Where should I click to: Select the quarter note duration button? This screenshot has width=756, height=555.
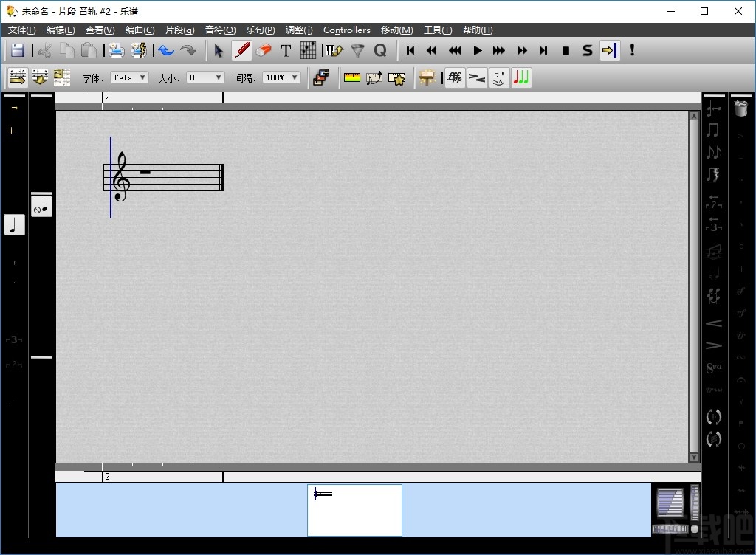click(15, 225)
